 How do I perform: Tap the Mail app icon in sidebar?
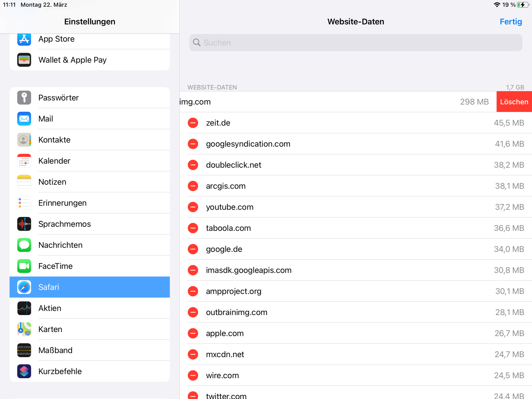pos(24,118)
